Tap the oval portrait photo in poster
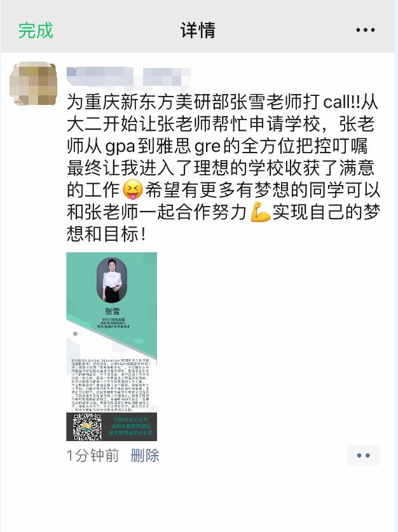 112,280
